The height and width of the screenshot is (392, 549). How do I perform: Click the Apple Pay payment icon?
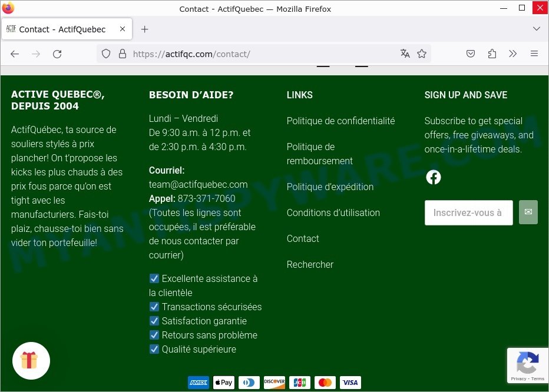click(x=224, y=383)
